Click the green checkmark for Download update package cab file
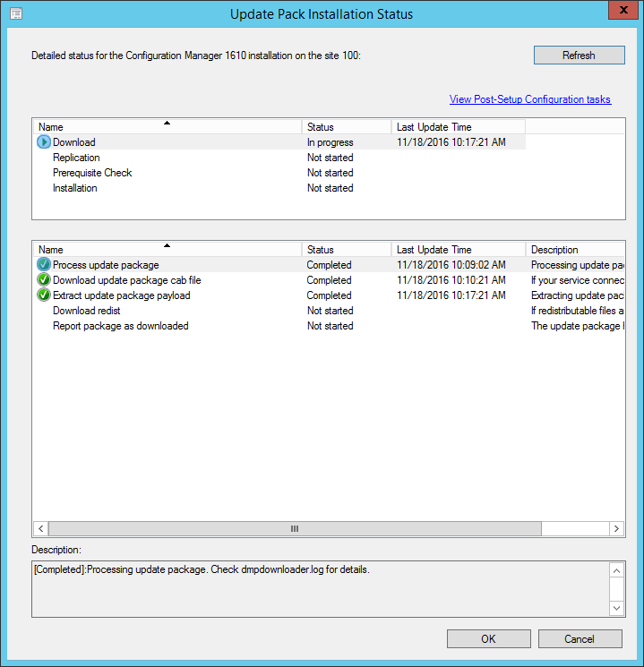The width and height of the screenshot is (644, 667). click(x=43, y=280)
